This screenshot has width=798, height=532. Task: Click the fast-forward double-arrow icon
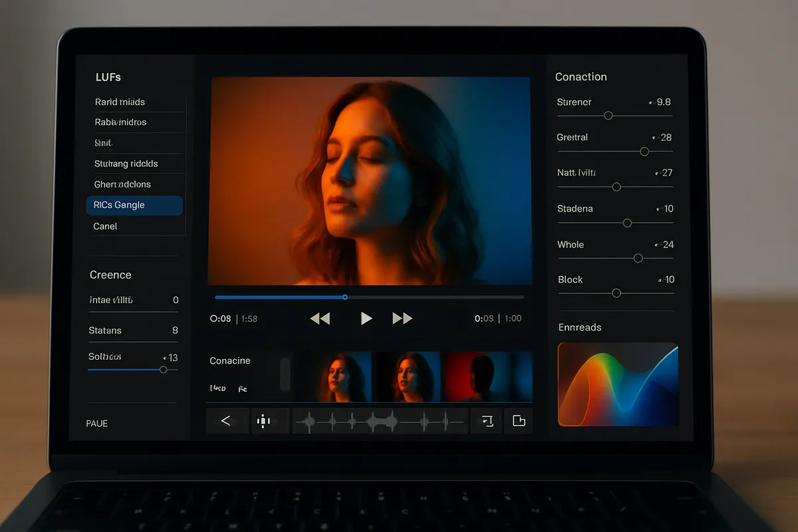click(x=402, y=319)
